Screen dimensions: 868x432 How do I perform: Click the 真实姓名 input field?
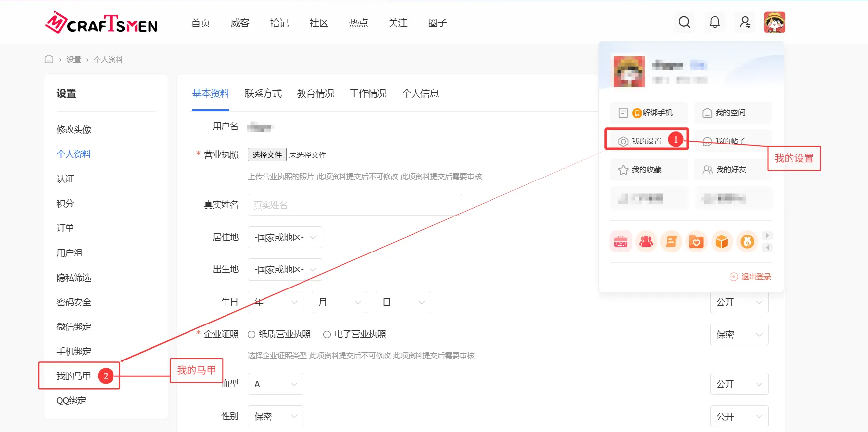point(354,205)
